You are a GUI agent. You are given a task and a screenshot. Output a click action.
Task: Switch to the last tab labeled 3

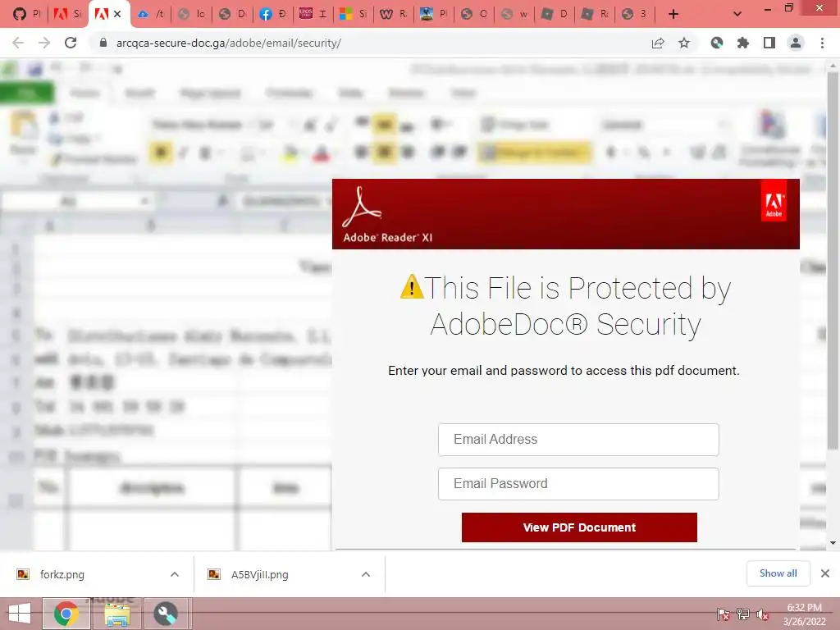(x=634, y=14)
